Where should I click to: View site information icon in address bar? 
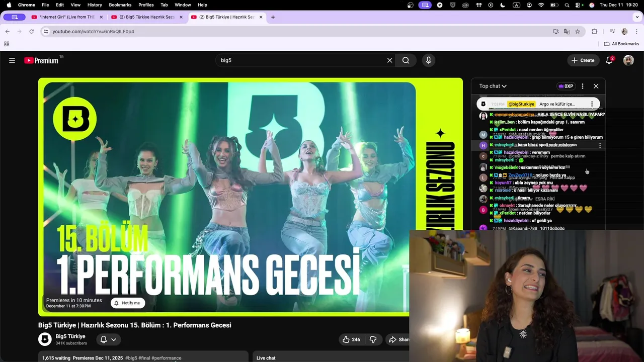click(46, 31)
